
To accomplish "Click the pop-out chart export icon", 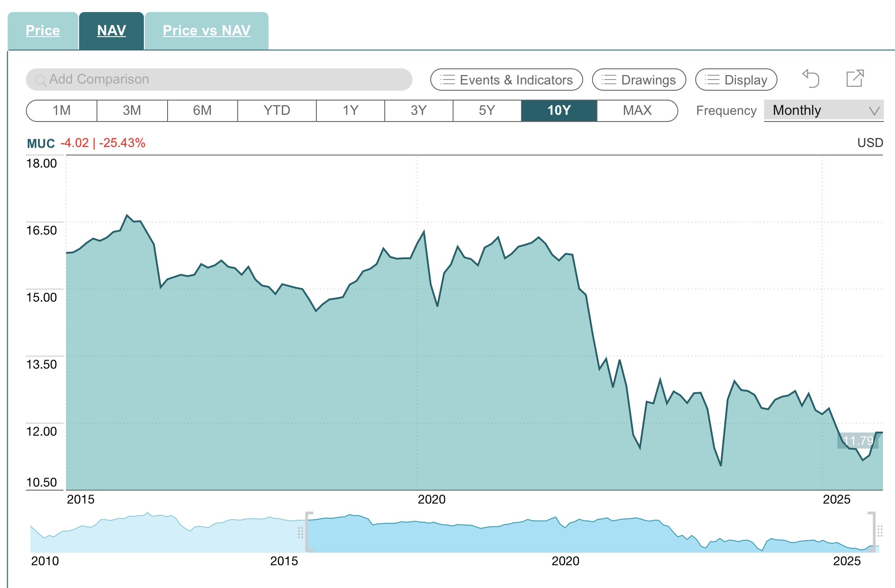I will click(855, 79).
